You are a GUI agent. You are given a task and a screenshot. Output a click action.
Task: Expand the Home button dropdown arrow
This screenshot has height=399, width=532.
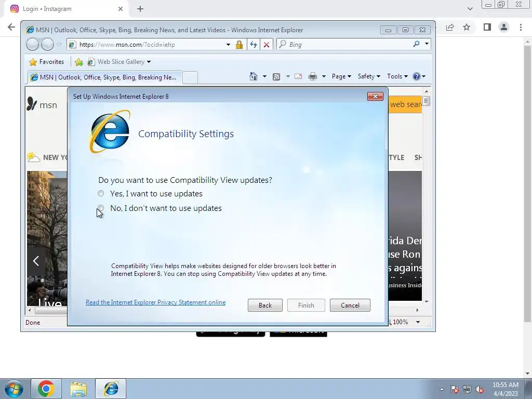click(264, 76)
